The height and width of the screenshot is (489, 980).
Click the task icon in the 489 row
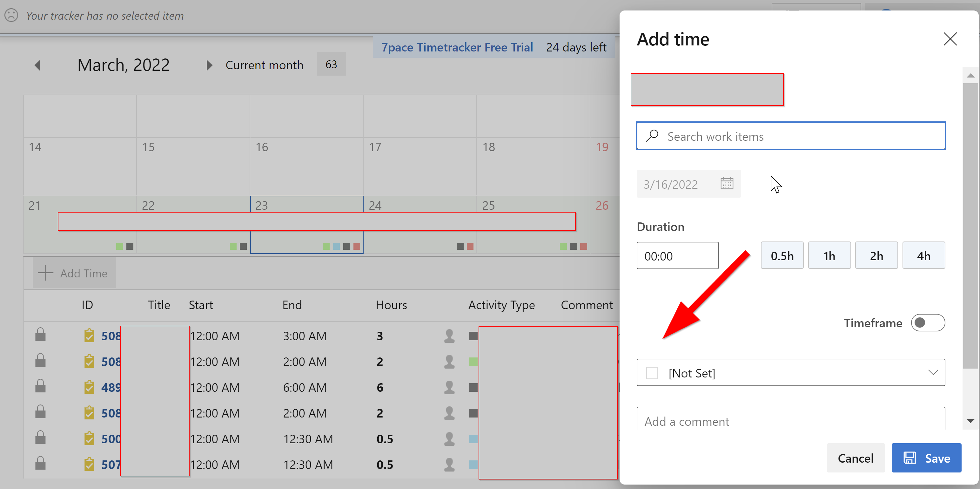pyautogui.click(x=89, y=387)
